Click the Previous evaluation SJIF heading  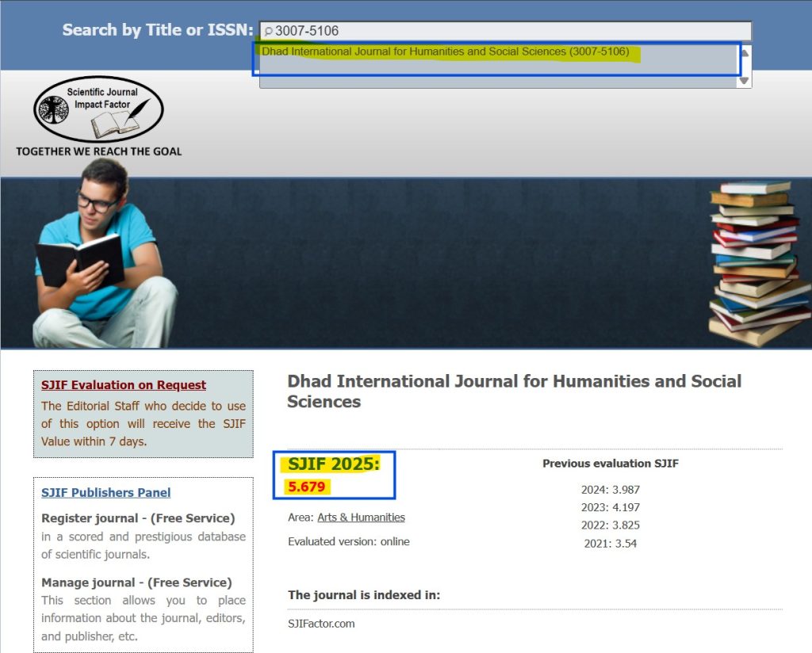coord(610,464)
